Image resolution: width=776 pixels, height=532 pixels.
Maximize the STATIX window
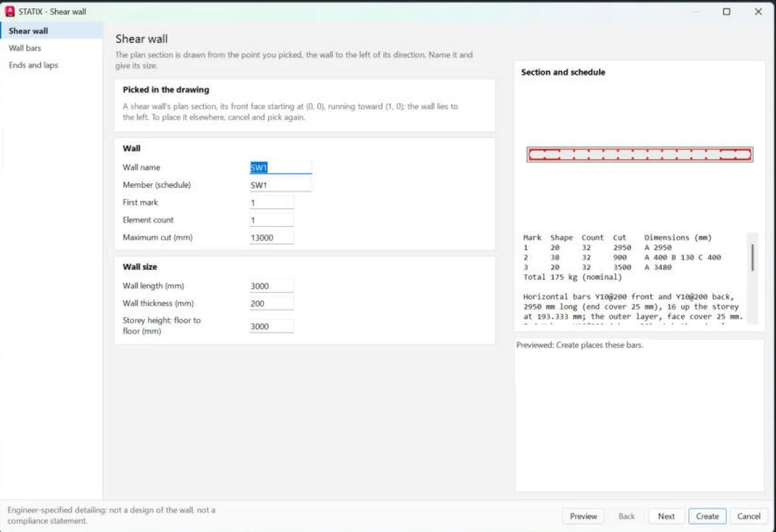[726, 11]
